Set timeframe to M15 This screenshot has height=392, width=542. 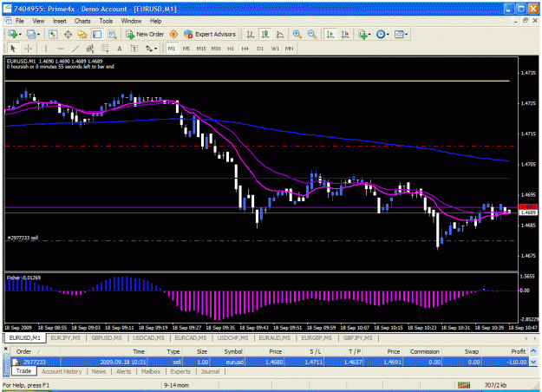[x=201, y=49]
